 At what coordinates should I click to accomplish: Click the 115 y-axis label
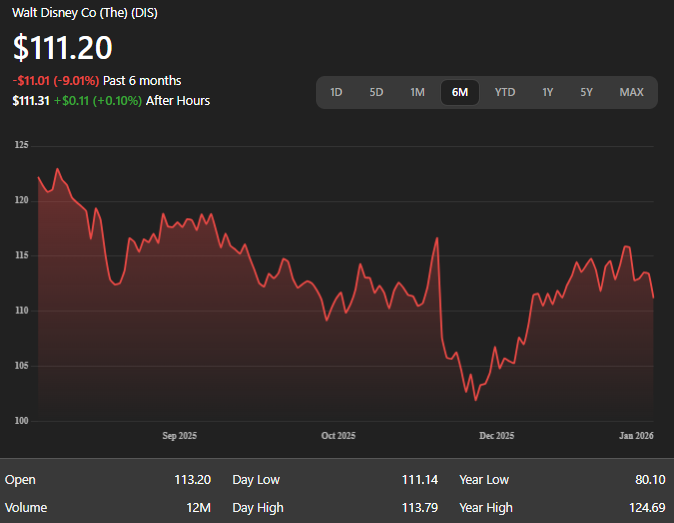coord(21,255)
